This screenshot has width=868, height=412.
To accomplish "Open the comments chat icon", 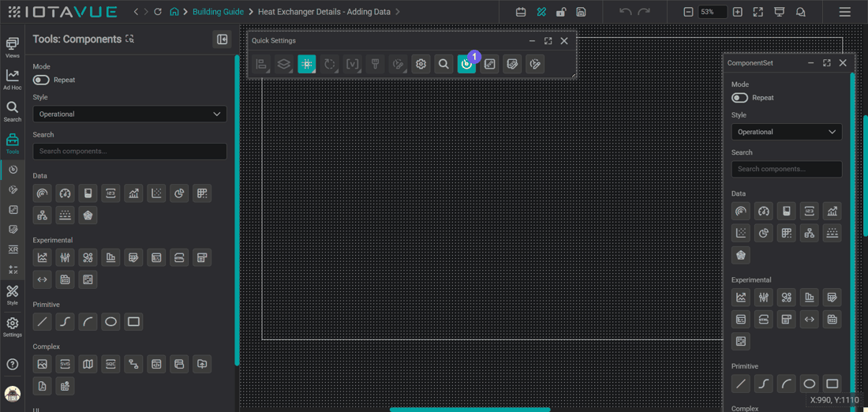I will click(800, 12).
